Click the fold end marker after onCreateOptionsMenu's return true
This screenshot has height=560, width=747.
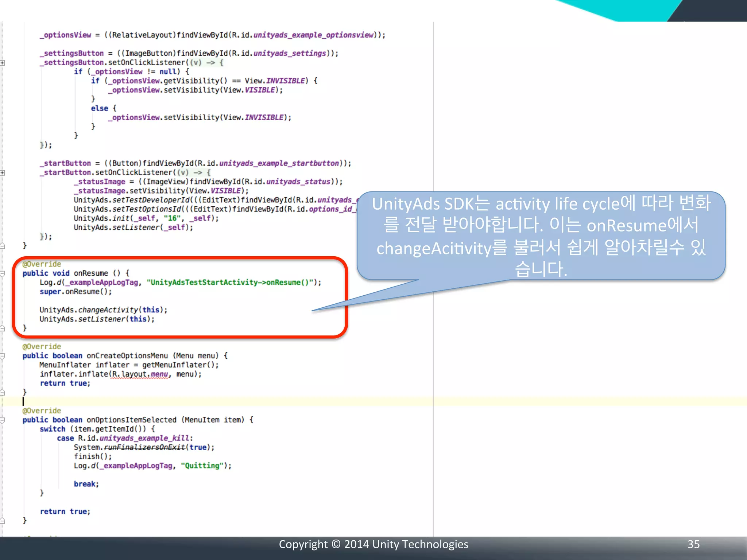click(3, 392)
